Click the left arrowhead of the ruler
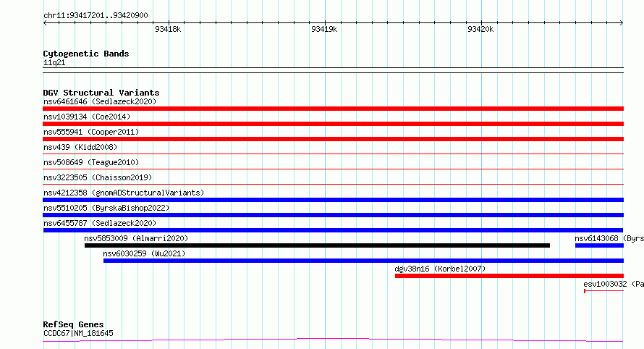The image size is (644, 349). point(45,23)
